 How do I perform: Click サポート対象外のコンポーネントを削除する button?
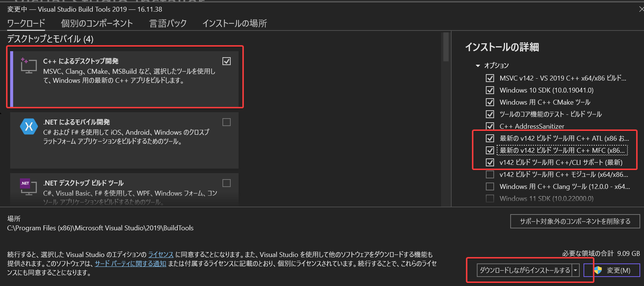tap(575, 221)
